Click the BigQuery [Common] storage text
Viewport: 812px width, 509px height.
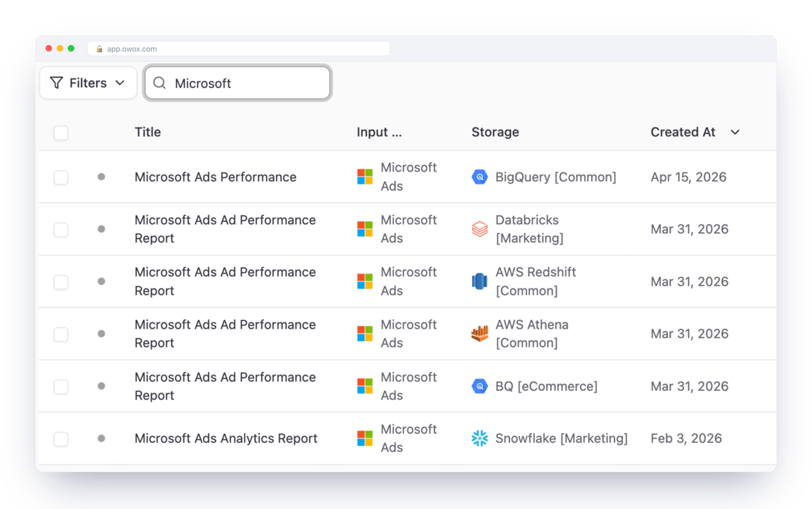pyautogui.click(x=556, y=177)
